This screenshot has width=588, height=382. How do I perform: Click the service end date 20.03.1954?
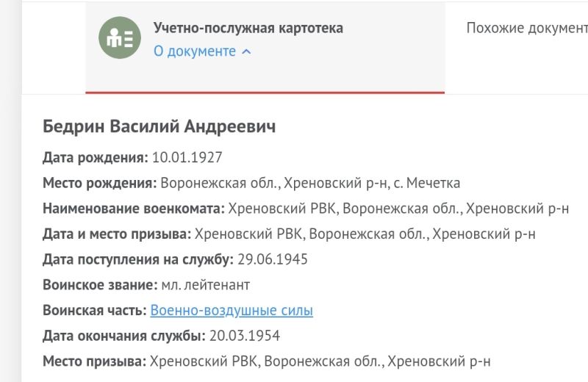245,336
